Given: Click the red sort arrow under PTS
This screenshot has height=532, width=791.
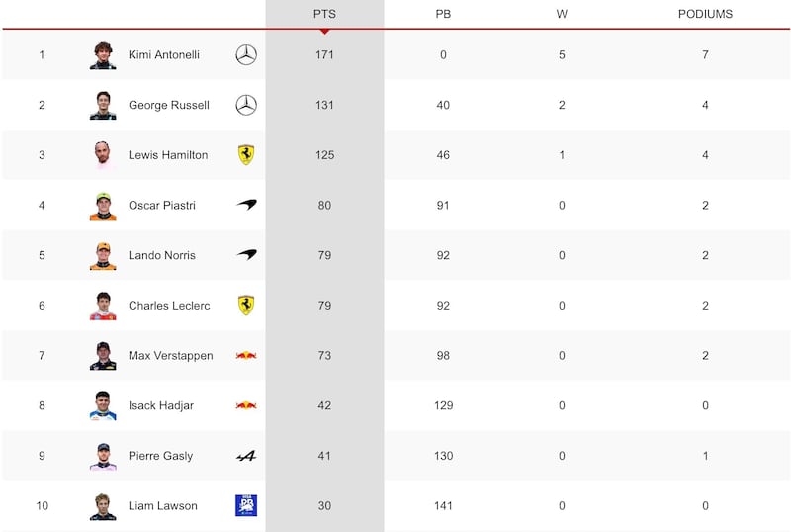Looking at the screenshot, I should point(325,32).
